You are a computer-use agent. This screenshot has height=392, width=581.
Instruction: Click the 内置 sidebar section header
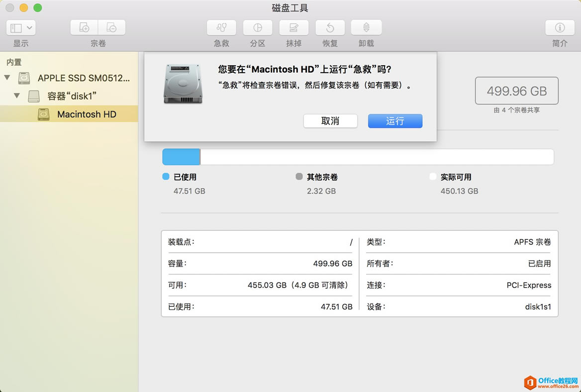click(x=14, y=62)
